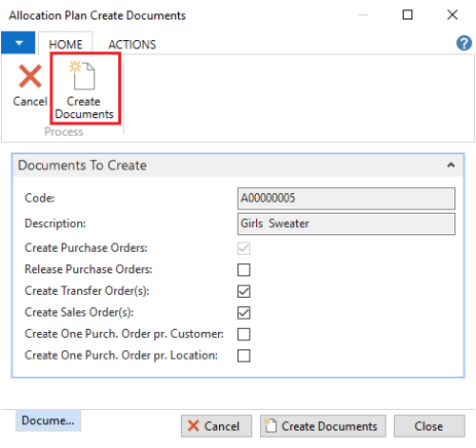This screenshot has width=476, height=448.
Task: Enable Create One Purch. Order pr. Location
Action: (244, 356)
